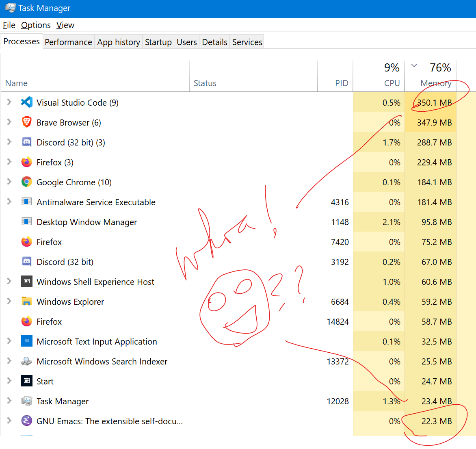Switch to the App history tab
Image resolution: width=476 pixels, height=449 pixels.
tap(119, 42)
